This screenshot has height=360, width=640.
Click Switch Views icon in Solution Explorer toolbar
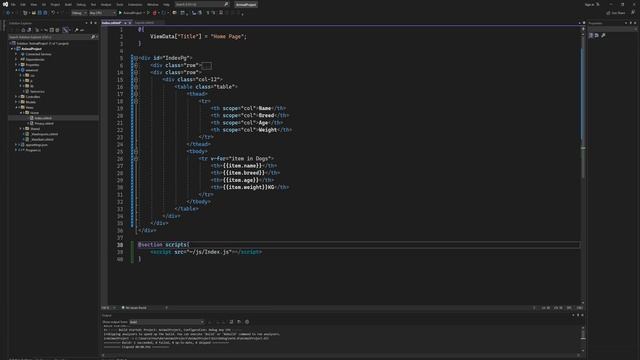click(29, 30)
